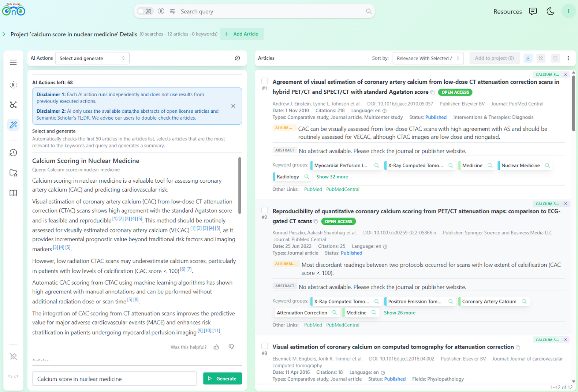
Task: Select checkbox for article #3
Action: pos(265,346)
